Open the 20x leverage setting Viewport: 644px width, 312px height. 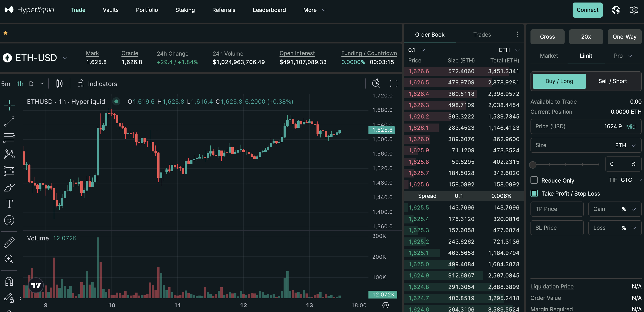coord(586,37)
